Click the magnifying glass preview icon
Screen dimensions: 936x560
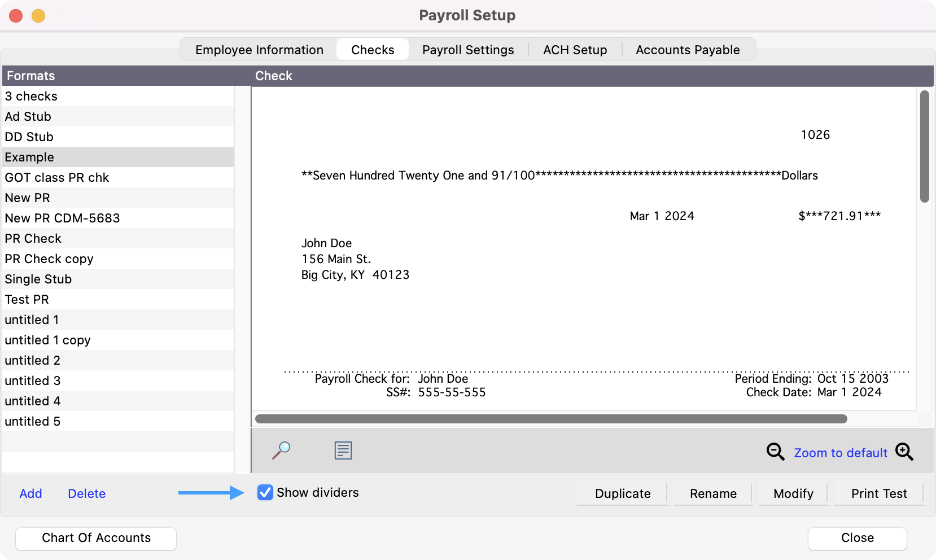[281, 450]
